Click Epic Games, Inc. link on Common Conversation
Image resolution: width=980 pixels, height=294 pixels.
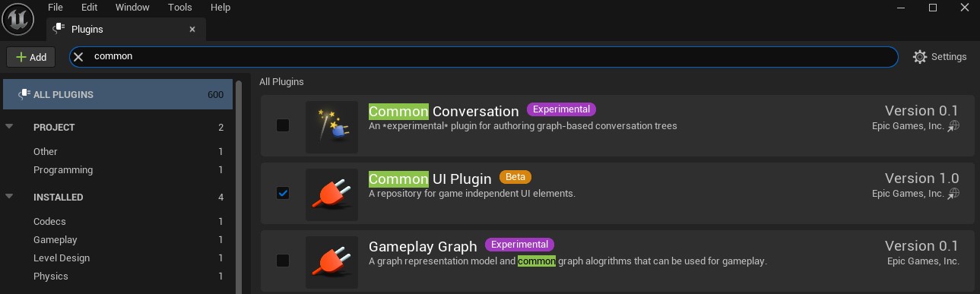point(908,126)
